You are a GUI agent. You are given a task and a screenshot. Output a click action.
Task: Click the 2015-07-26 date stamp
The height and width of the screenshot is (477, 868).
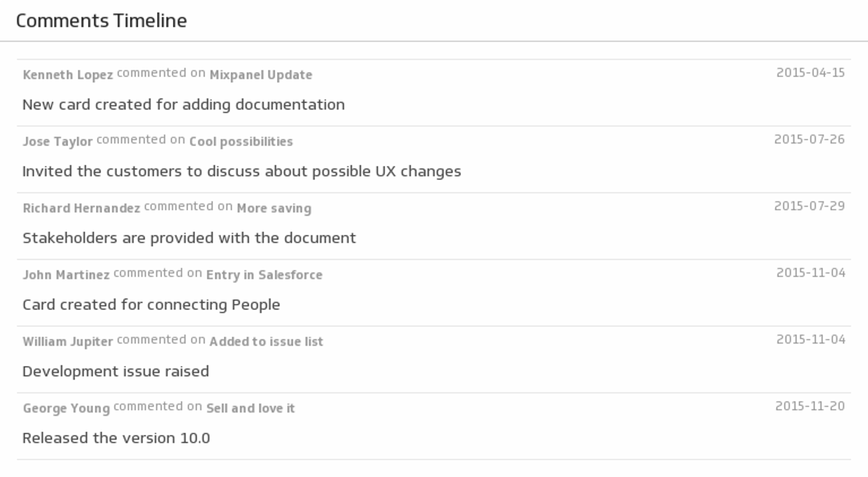coord(809,140)
